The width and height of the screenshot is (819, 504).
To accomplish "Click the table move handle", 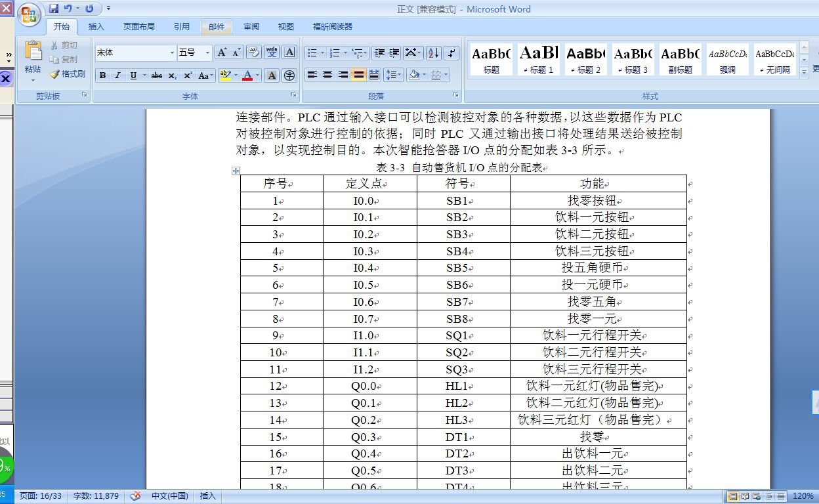I will (236, 171).
